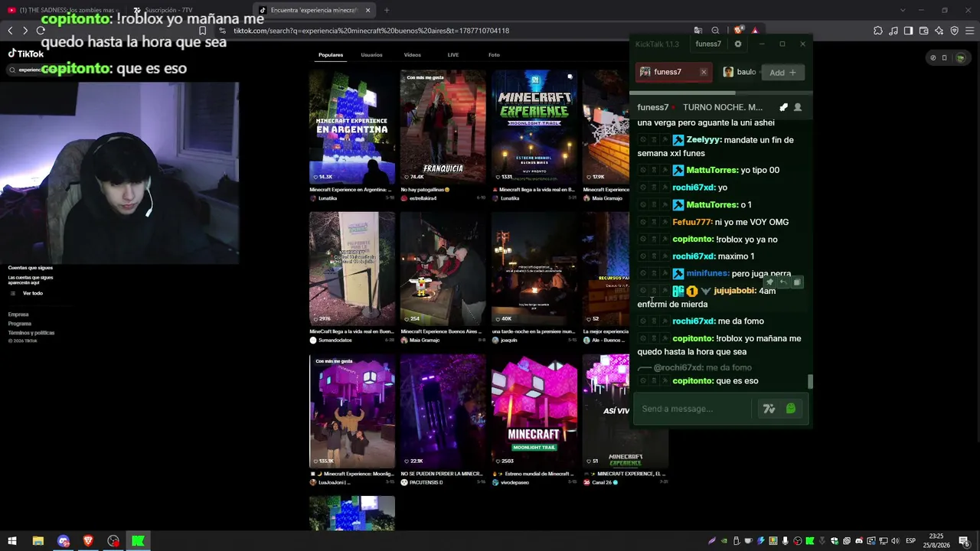Open username Zeelyyy in chat
This screenshot has height=551, width=980.
click(x=704, y=140)
